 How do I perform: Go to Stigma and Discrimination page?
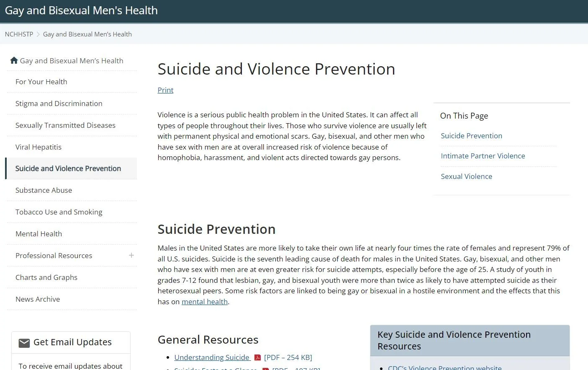click(x=59, y=103)
